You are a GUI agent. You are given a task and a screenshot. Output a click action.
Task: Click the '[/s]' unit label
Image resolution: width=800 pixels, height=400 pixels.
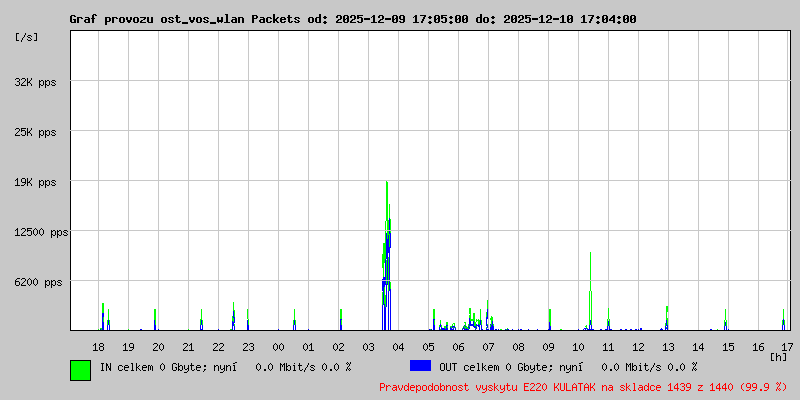point(27,37)
